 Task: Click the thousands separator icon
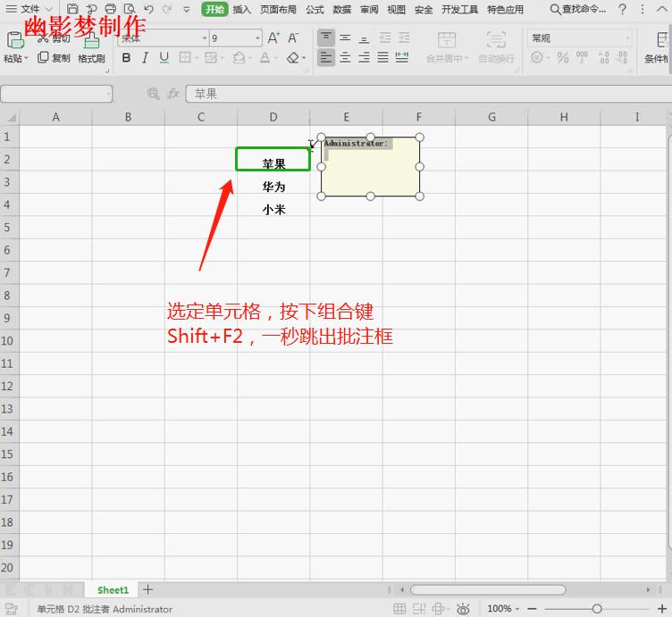tap(582, 57)
